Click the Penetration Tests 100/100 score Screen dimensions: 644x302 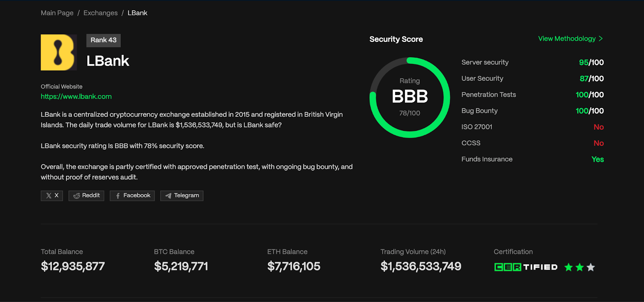(590, 95)
